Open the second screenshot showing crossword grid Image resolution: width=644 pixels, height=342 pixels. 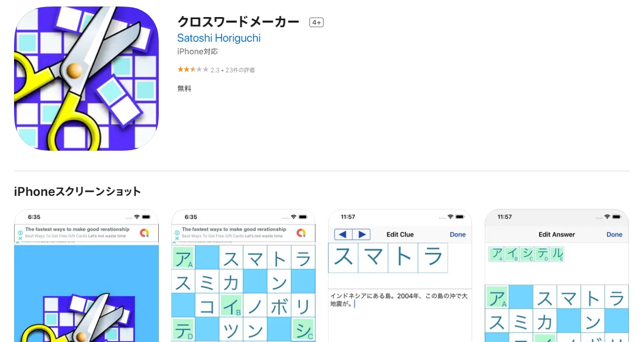(x=243, y=276)
